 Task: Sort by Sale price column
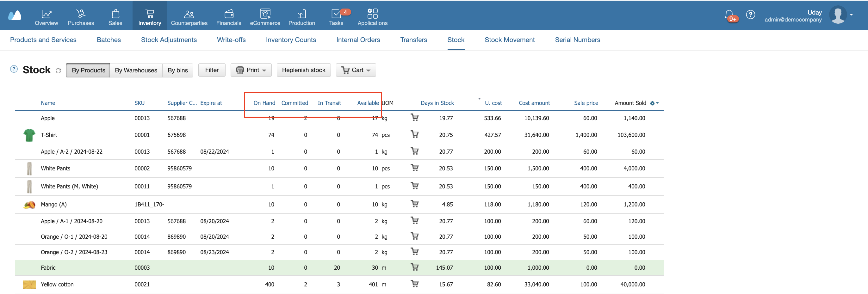(x=586, y=103)
